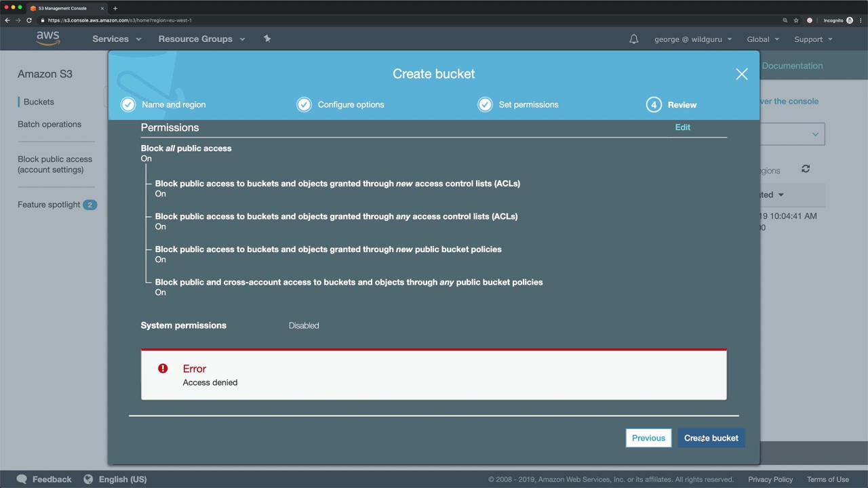Click the step 4 circle icon for Review

[654, 104]
